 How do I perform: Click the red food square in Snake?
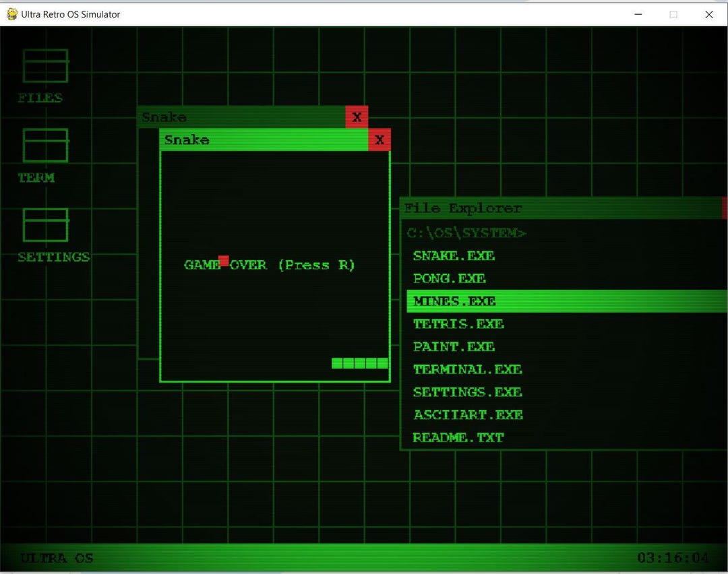[223, 261]
